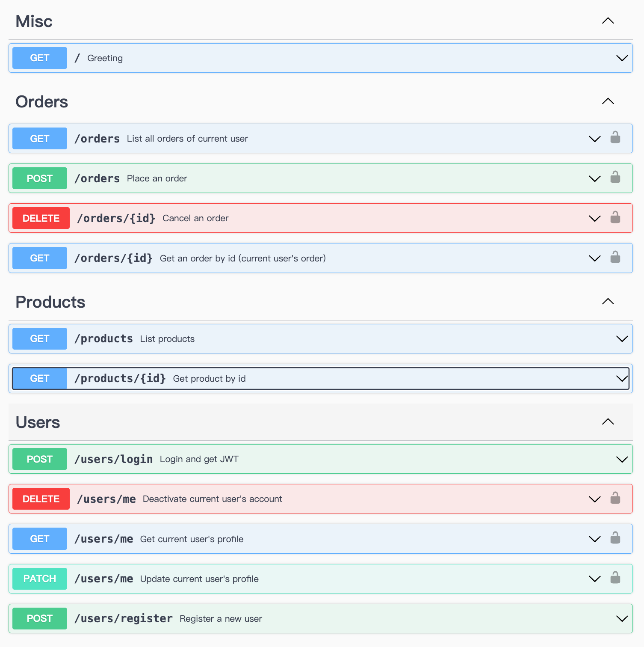Click the lock icon on DELETE /orders/{id}
Screen dimensions: 644x647
coord(615,217)
